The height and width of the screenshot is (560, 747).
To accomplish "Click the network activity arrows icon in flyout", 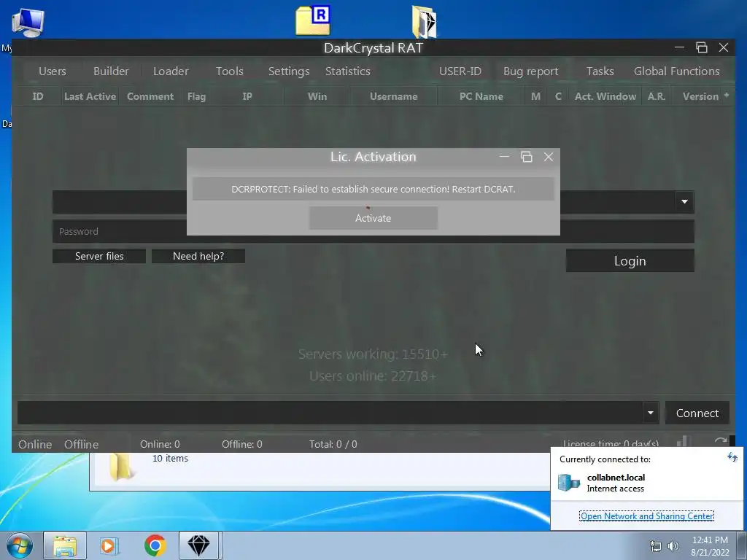I will point(732,458).
